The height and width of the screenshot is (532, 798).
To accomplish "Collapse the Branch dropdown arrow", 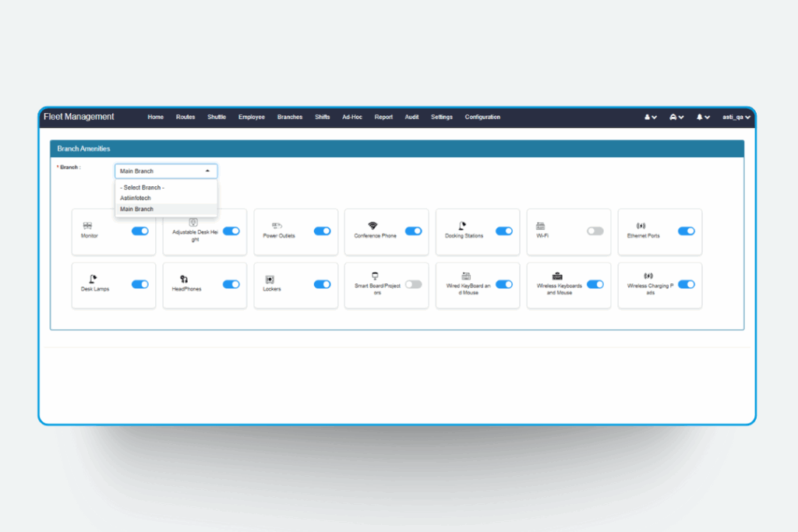I will 208,171.
